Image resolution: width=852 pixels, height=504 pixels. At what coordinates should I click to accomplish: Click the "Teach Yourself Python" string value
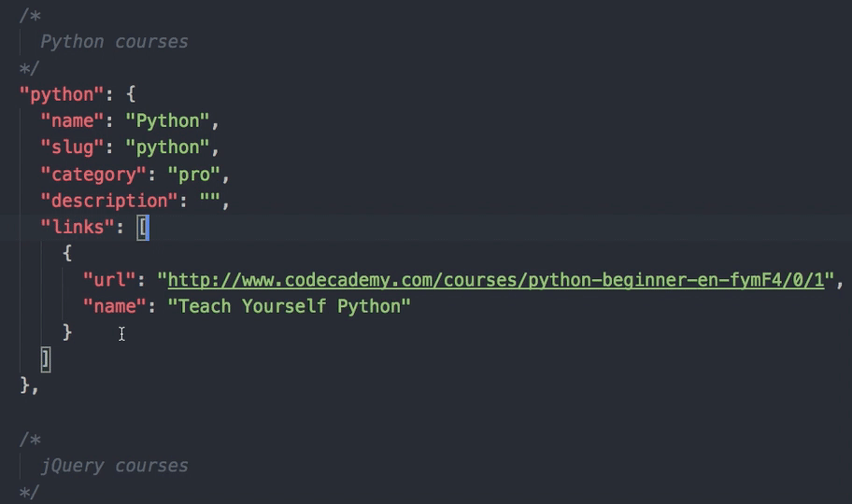[289, 306]
